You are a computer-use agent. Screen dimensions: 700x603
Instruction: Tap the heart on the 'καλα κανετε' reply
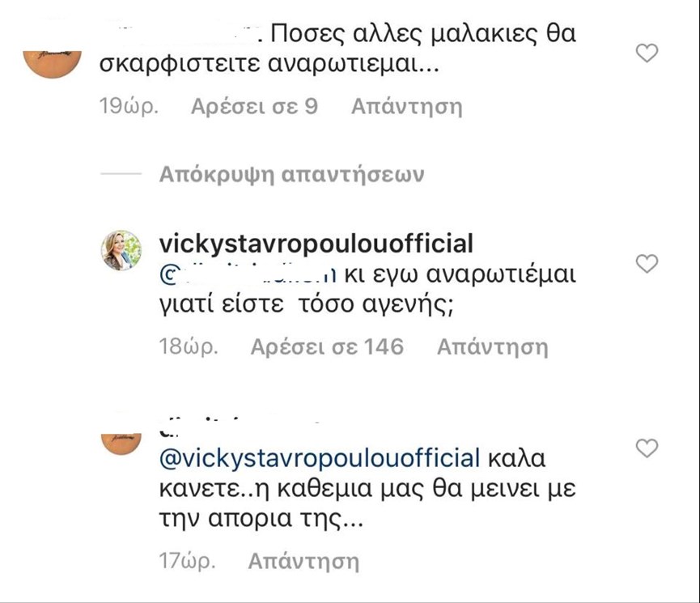pos(647,448)
